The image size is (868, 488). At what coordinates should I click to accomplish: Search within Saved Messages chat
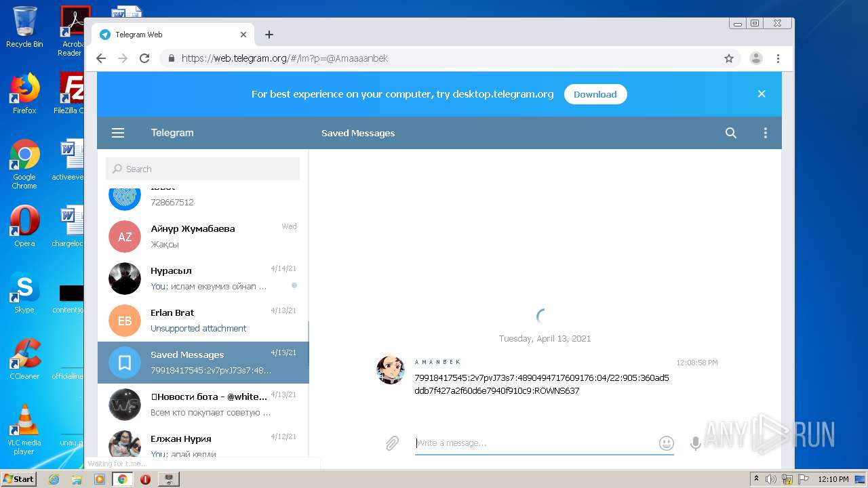point(731,133)
